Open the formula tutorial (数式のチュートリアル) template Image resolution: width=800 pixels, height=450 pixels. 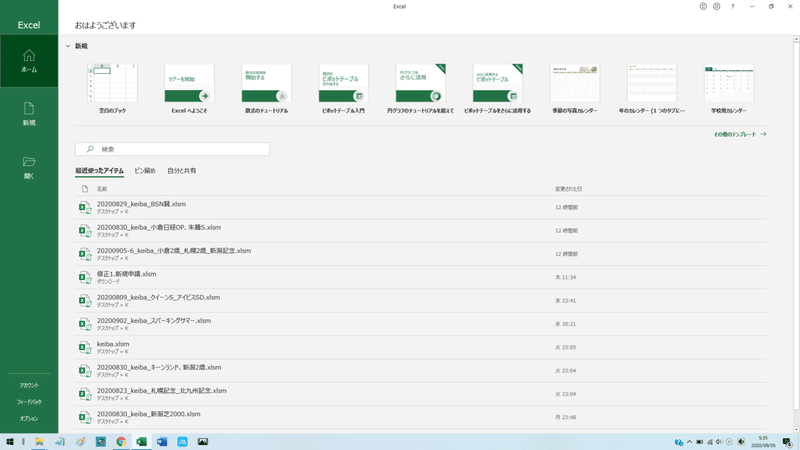(x=266, y=88)
